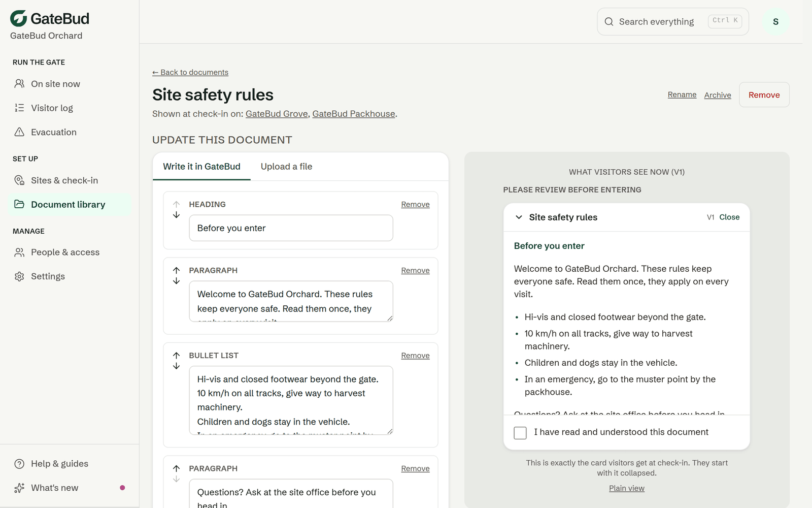Open Settings gear
Image resolution: width=812 pixels, height=508 pixels.
click(x=70, y=276)
